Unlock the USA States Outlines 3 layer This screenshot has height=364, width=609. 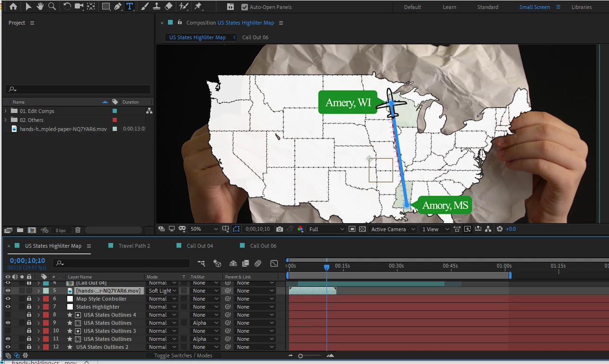click(29, 331)
